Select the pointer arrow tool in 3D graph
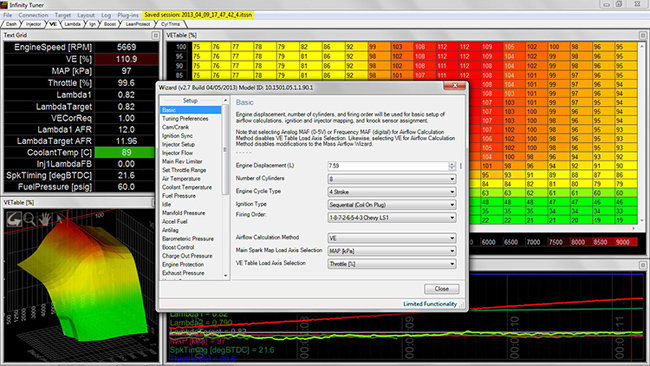650x366 pixels. pos(60,219)
